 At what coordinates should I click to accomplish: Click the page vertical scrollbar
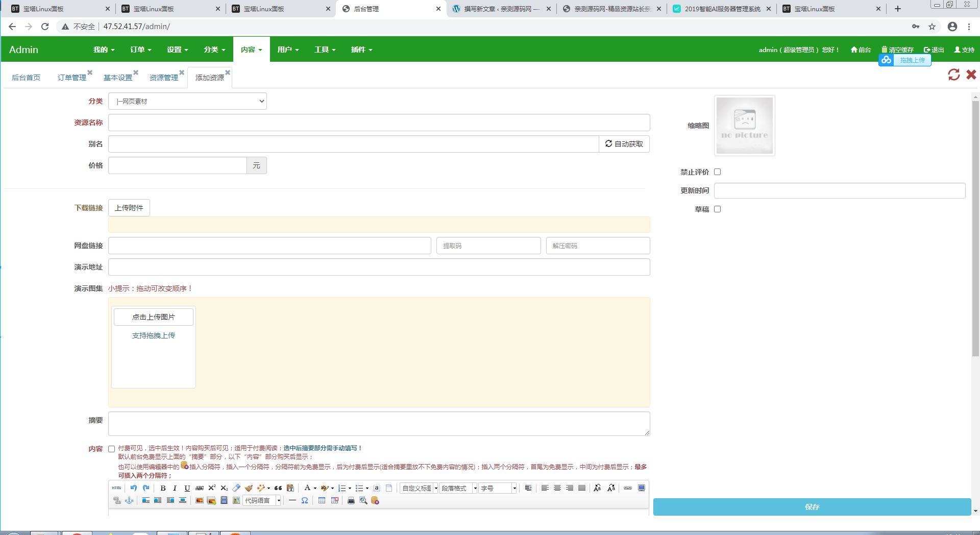(x=975, y=228)
